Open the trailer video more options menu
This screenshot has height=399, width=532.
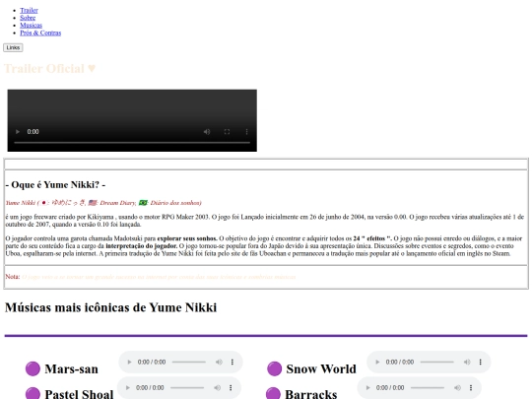[x=246, y=132]
